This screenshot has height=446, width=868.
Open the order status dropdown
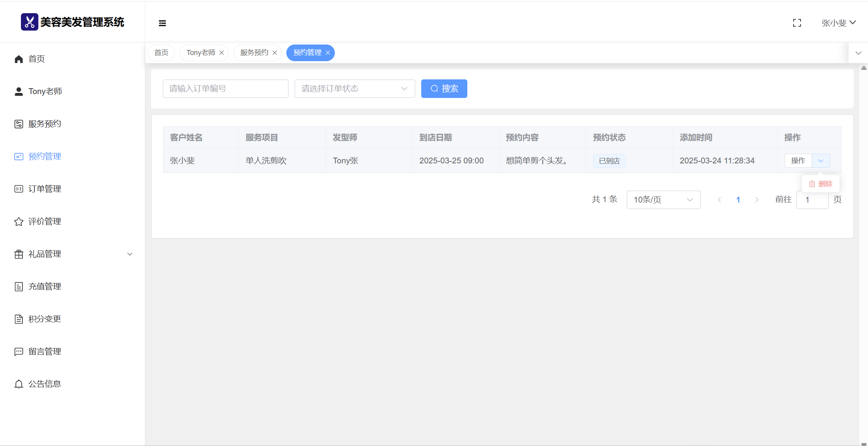pyautogui.click(x=355, y=89)
